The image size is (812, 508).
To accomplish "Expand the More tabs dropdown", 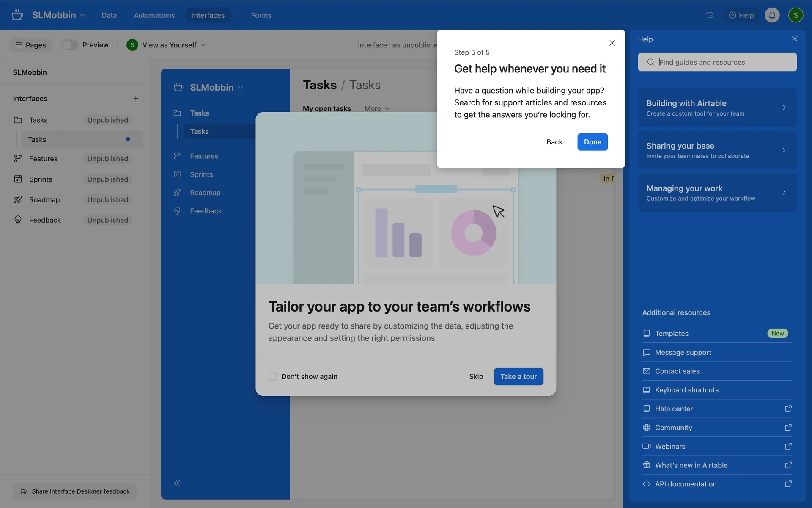I will tap(377, 108).
